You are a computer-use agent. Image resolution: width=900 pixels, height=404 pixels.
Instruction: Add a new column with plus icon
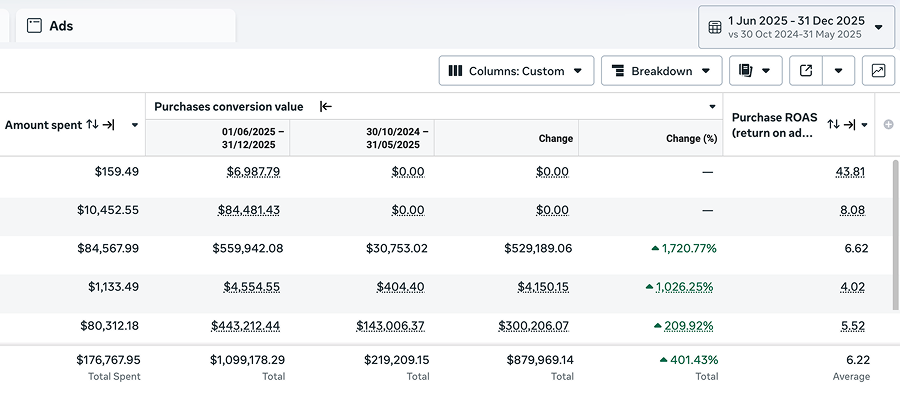click(886, 125)
